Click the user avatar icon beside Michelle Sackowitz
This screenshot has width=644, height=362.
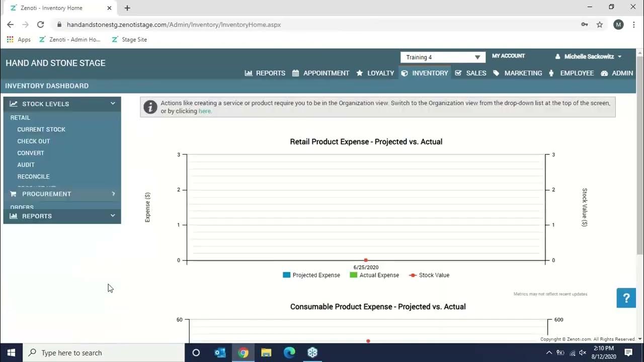coord(557,57)
